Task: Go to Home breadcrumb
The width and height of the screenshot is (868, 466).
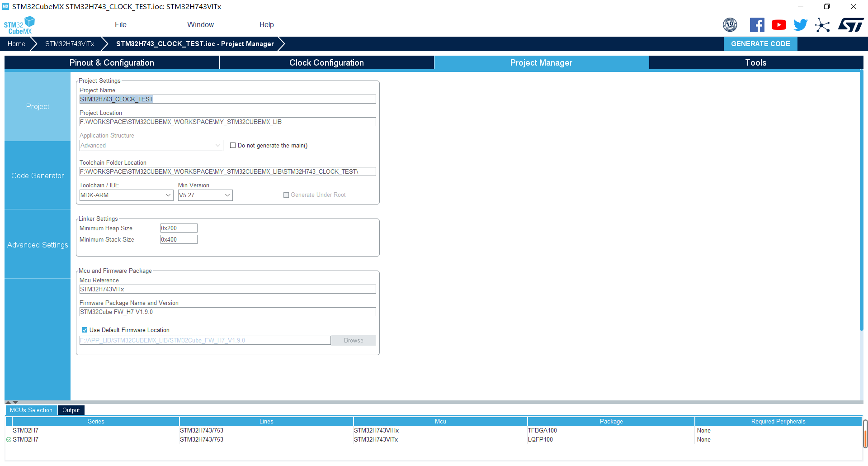Action: [16, 44]
